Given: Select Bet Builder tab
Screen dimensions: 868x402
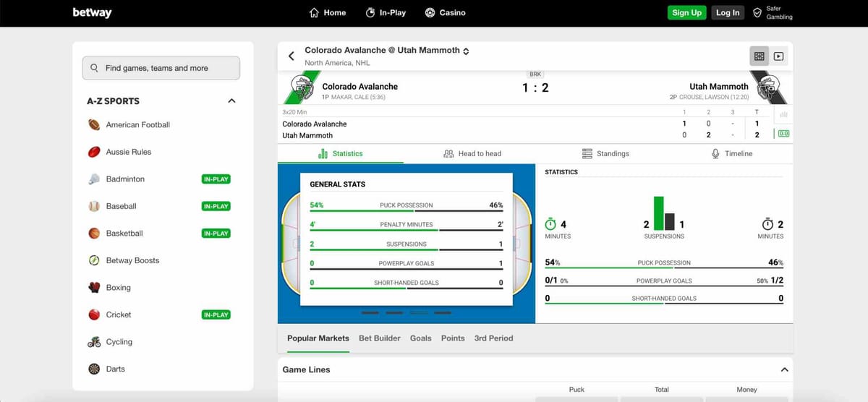Looking at the screenshot, I should (x=380, y=338).
